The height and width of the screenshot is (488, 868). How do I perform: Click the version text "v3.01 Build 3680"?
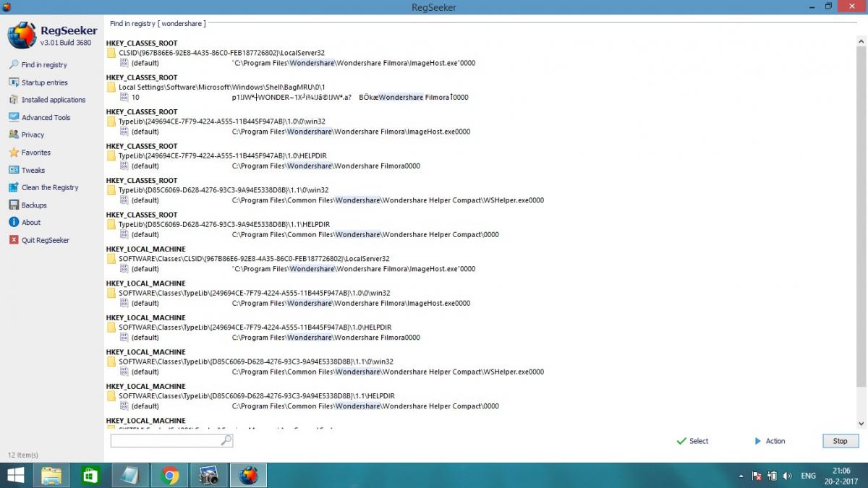pyautogui.click(x=66, y=43)
